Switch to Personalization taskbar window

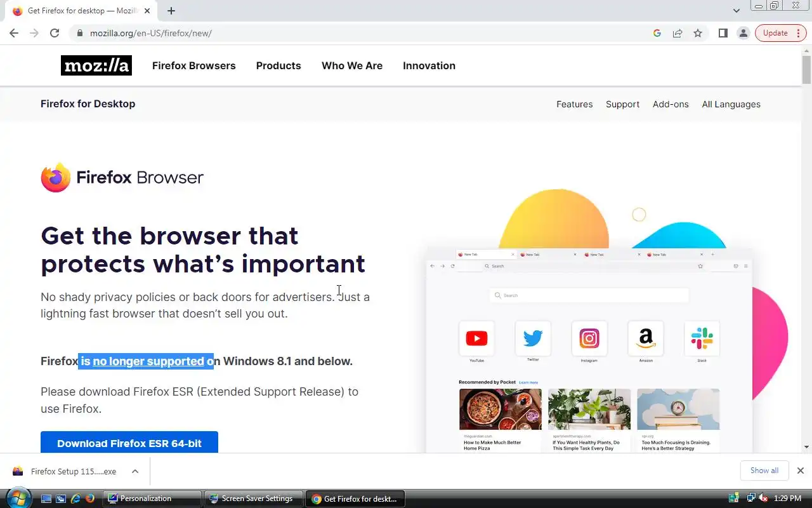pyautogui.click(x=152, y=498)
